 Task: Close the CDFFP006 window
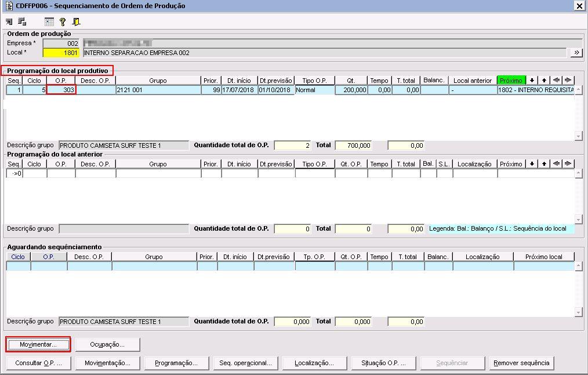579,6
